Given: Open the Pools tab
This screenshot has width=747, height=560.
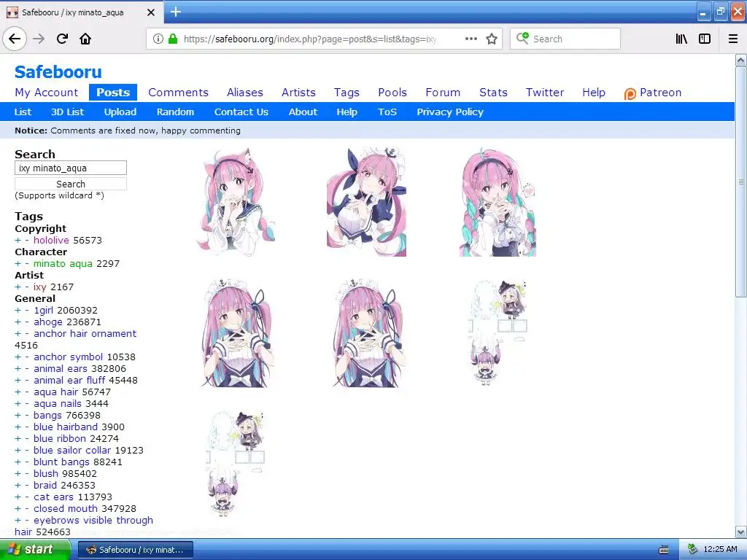Looking at the screenshot, I should coord(392,93).
